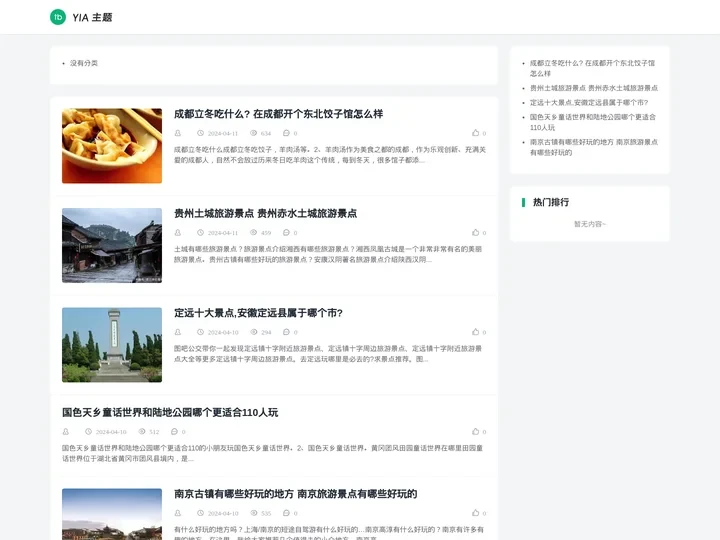Image resolution: width=720 pixels, height=540 pixels.
Task: Open article 贵州土城旅游景点 headline
Action: [265, 214]
